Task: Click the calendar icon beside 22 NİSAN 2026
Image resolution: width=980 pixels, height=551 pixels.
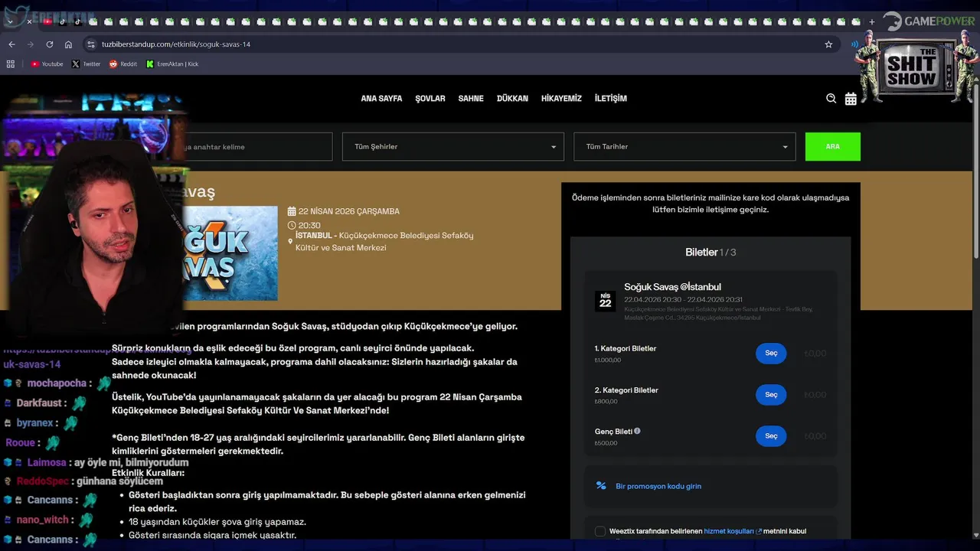Action: point(292,211)
